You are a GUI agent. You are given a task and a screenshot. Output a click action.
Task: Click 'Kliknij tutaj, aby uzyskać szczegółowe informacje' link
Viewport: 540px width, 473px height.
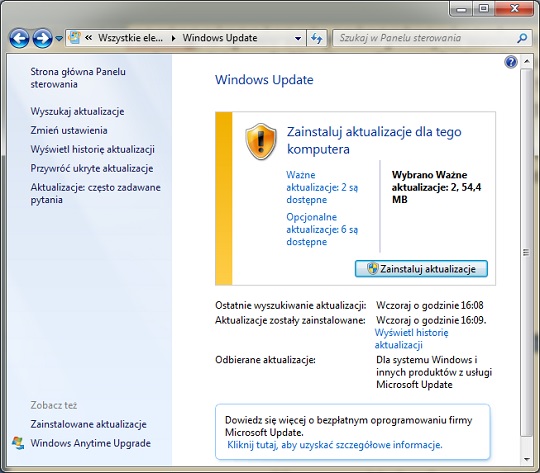(x=335, y=445)
